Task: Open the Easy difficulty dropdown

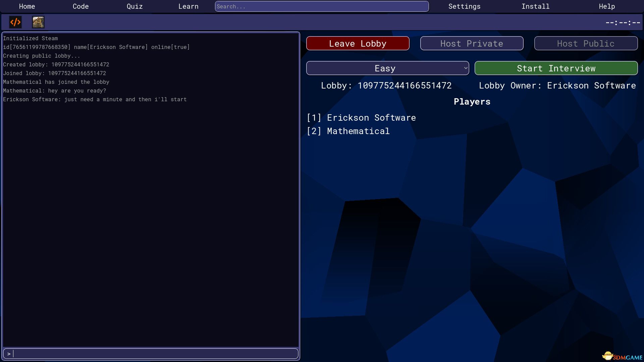Action: click(x=387, y=68)
